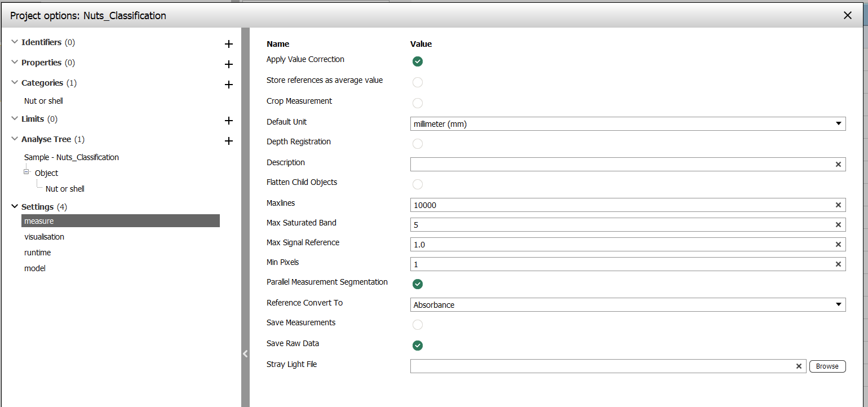Collapse the Analyse Tree section
Screen dimensions: 868x407
click(x=15, y=139)
